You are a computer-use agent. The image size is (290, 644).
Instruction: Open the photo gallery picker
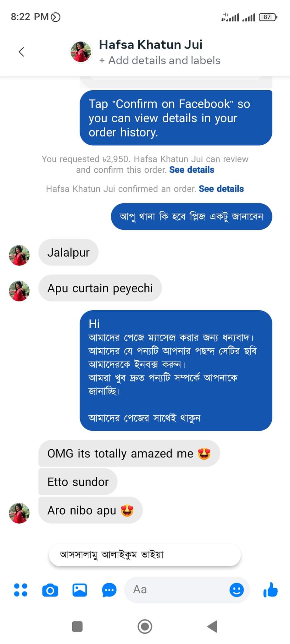pyautogui.click(x=80, y=590)
